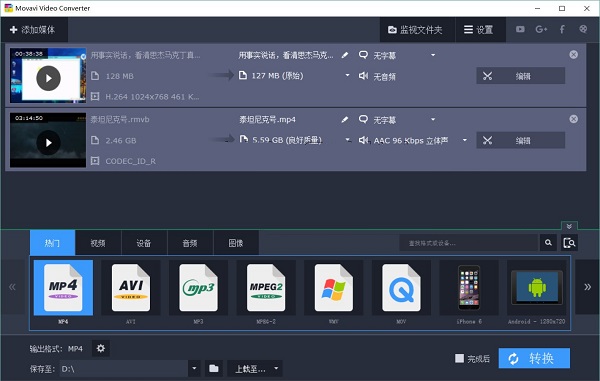Expand the 无字幕 dropdown for first video
Image resolution: width=600 pixels, height=381 pixels.
[x=433, y=55]
